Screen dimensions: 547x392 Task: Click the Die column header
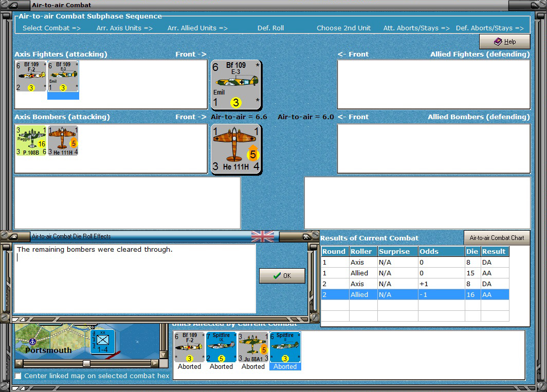click(x=472, y=251)
